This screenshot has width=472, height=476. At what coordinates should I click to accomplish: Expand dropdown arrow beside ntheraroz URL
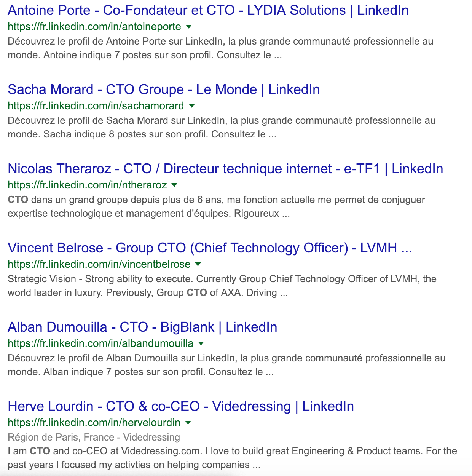(175, 185)
